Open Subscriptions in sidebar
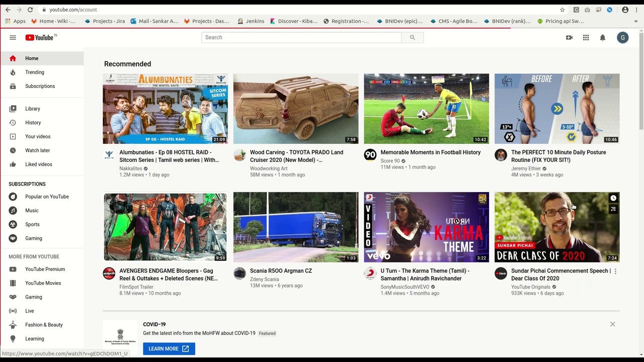 (x=42, y=86)
